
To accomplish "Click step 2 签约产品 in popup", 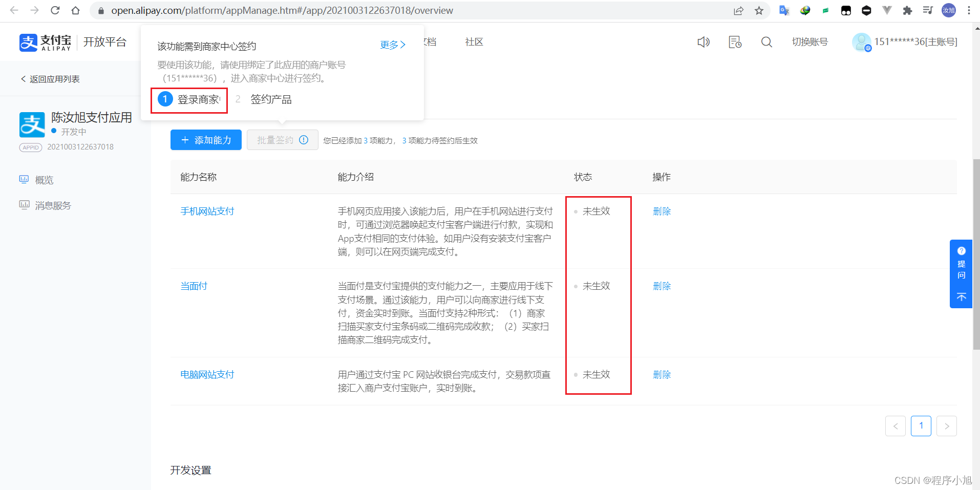I will click(263, 99).
